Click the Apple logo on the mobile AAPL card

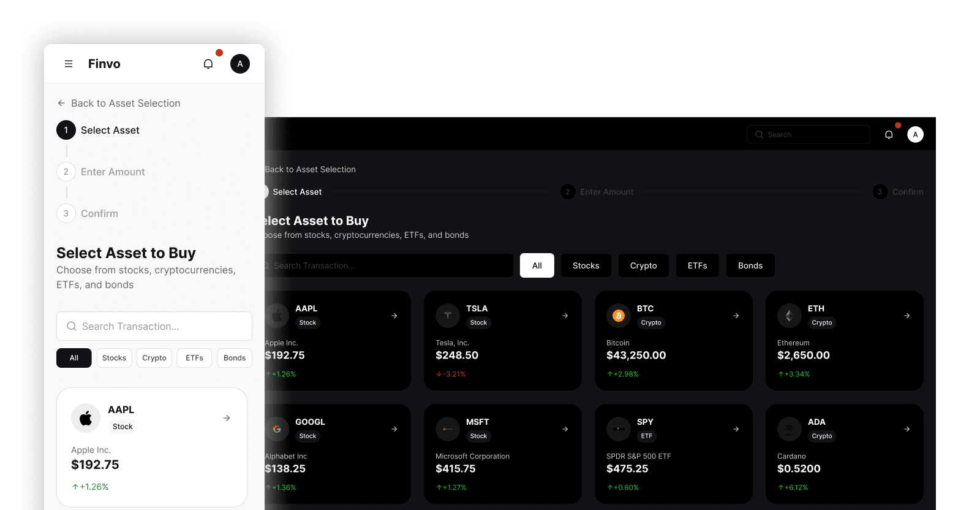86,418
